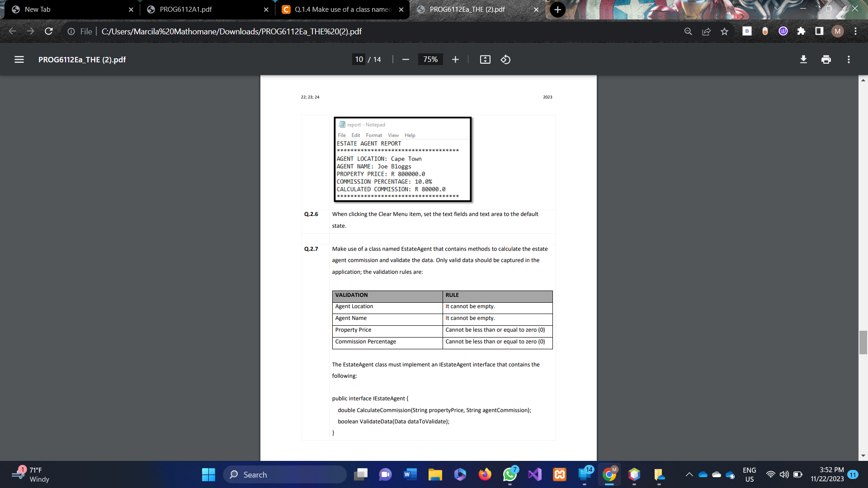The image size is (868, 488).
Task: Click the 75% zoom level field
Action: coord(430,60)
